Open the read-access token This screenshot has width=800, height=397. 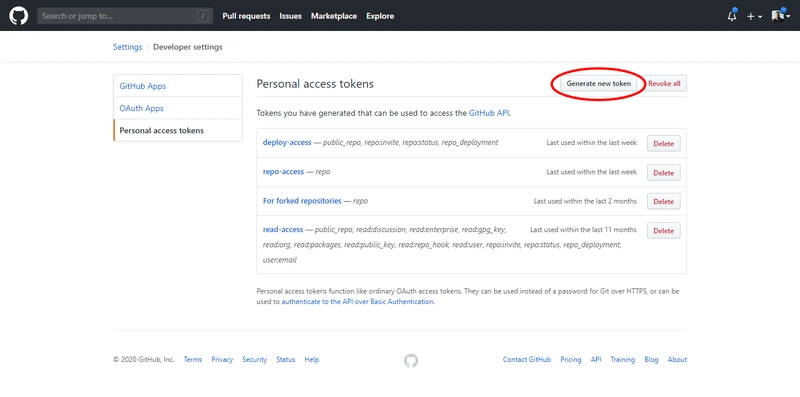283,230
